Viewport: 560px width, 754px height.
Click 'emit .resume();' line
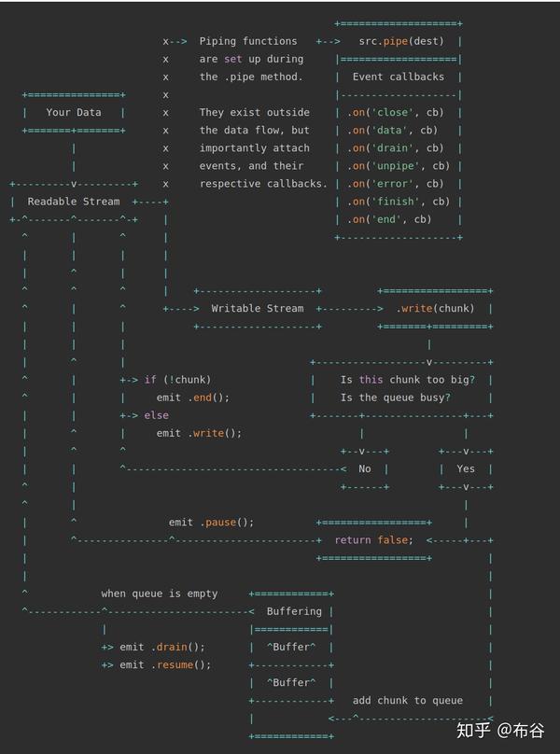click(x=165, y=665)
